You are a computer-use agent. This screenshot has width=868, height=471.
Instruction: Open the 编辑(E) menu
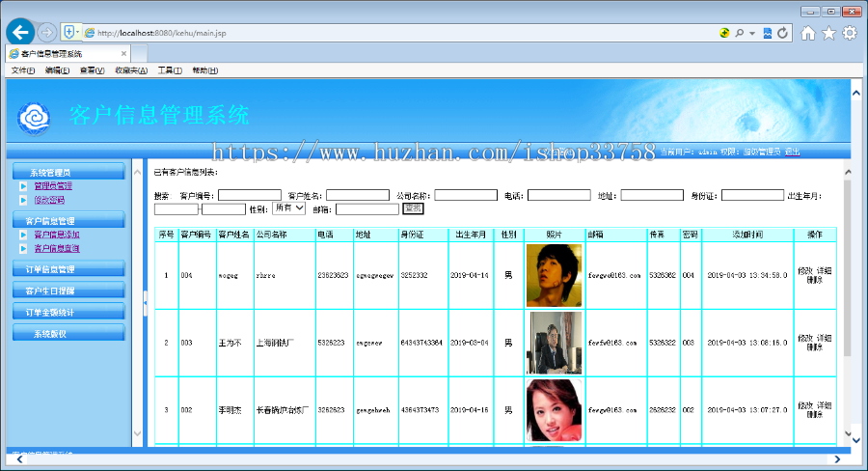click(57, 70)
